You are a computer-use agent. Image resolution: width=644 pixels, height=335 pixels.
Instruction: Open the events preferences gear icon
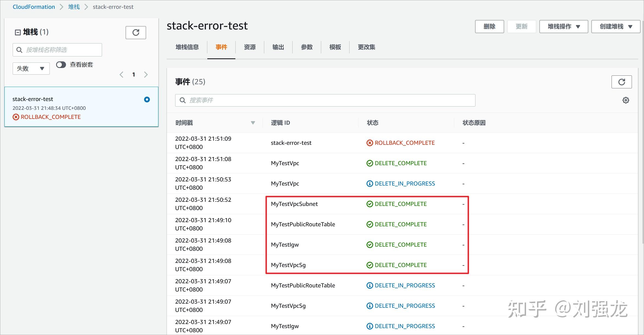click(626, 100)
